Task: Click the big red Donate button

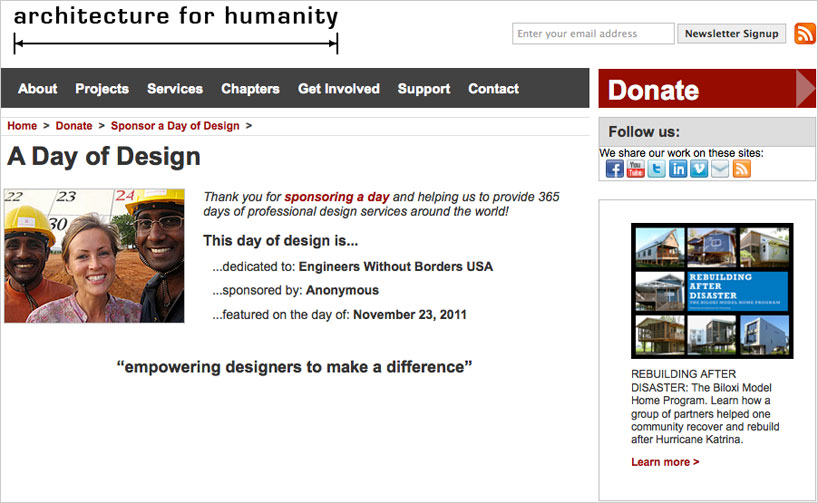Action: tap(707, 89)
